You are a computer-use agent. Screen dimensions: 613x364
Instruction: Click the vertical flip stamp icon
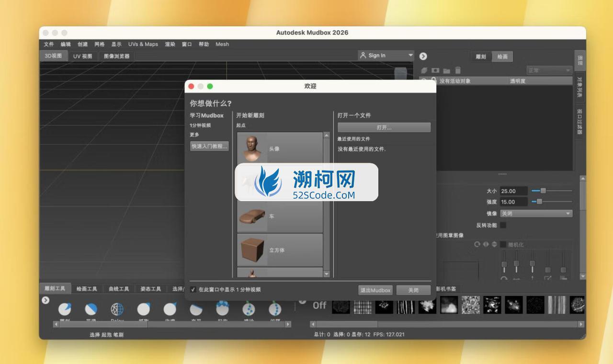pyautogui.click(x=494, y=244)
